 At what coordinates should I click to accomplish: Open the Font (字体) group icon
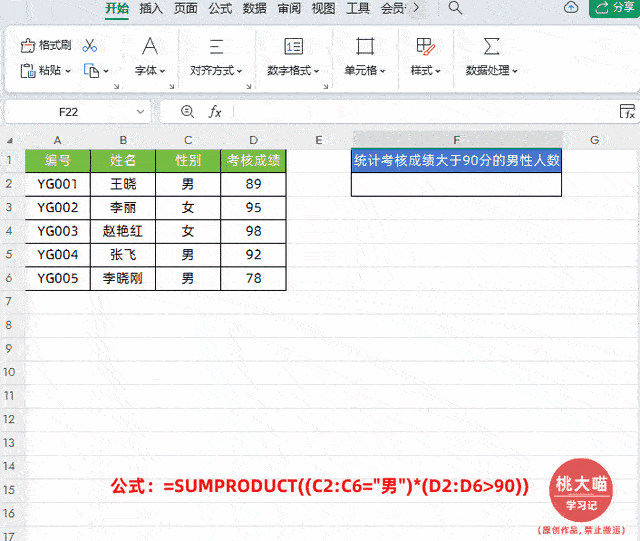[x=150, y=46]
